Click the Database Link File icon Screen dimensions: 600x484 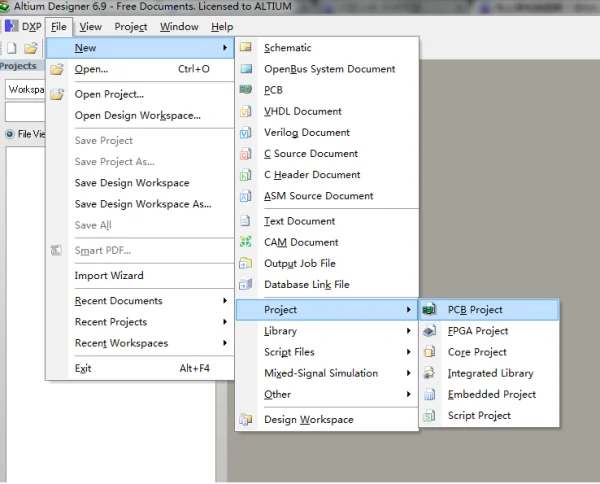click(246, 284)
